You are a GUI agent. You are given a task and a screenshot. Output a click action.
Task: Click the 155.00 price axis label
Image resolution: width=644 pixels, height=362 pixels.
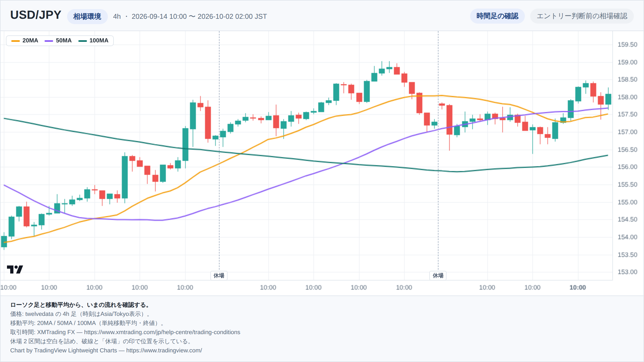click(627, 202)
